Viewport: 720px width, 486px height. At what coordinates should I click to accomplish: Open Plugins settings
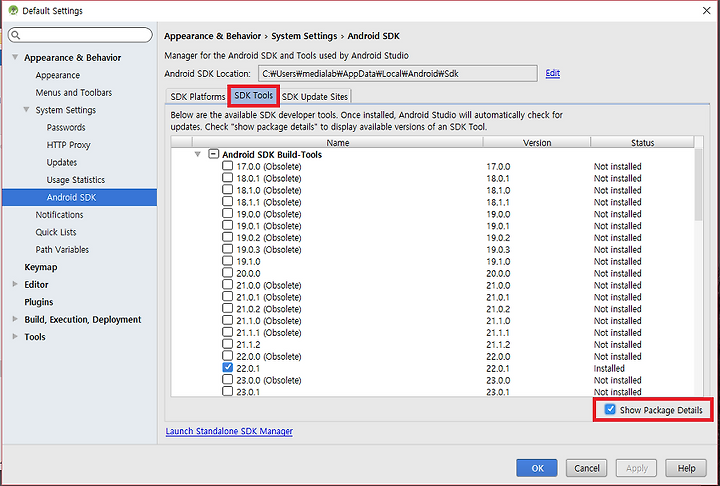(39, 302)
